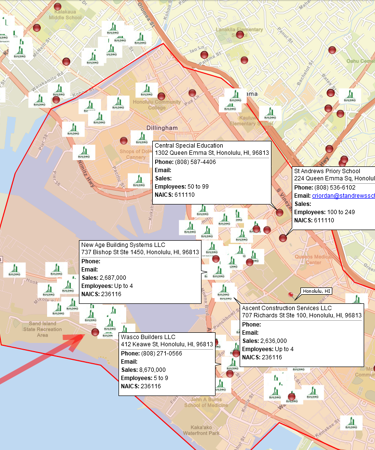Select the red marker near Iao Ln
The width and height of the screenshot is (375, 450).
204,55
